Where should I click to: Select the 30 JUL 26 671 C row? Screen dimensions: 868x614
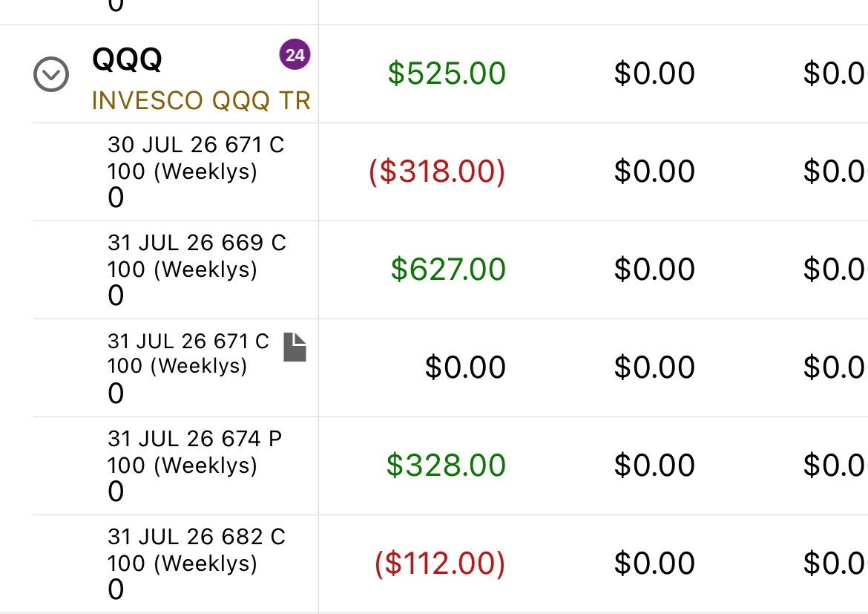(450, 172)
